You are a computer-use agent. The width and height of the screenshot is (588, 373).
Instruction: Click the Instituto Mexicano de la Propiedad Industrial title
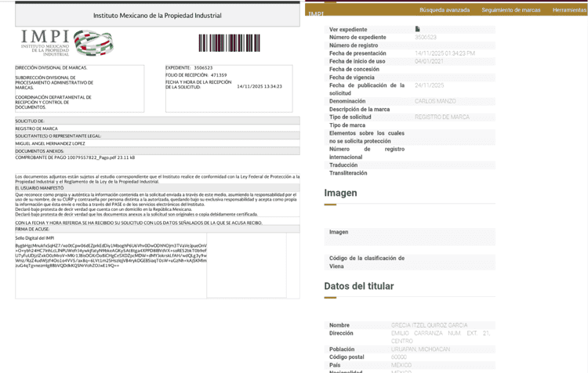coord(157,15)
